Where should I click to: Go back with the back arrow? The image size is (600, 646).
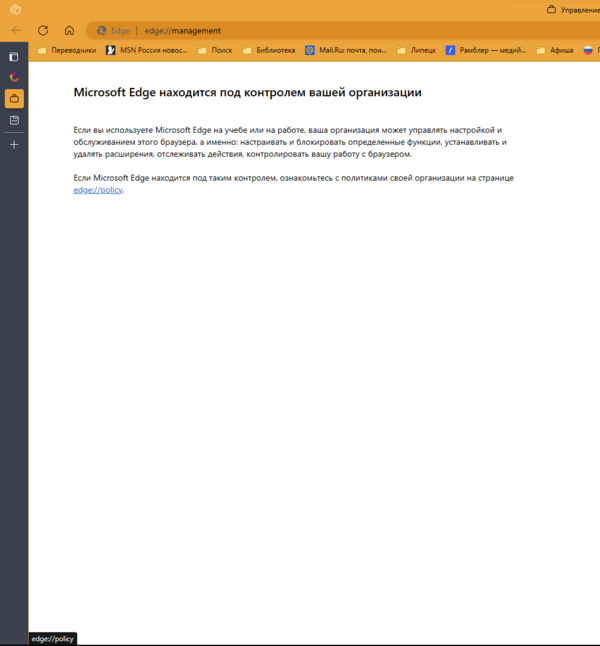coord(16,30)
